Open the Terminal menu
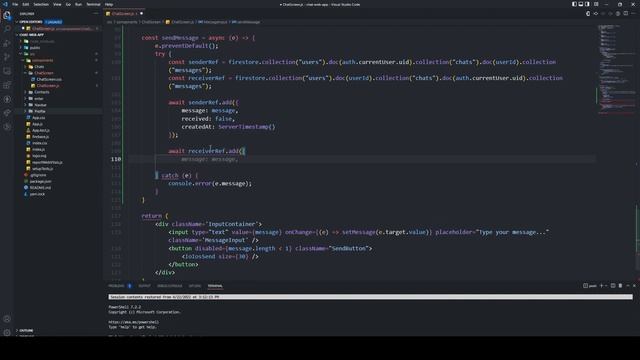The image size is (640, 360). (93, 4)
